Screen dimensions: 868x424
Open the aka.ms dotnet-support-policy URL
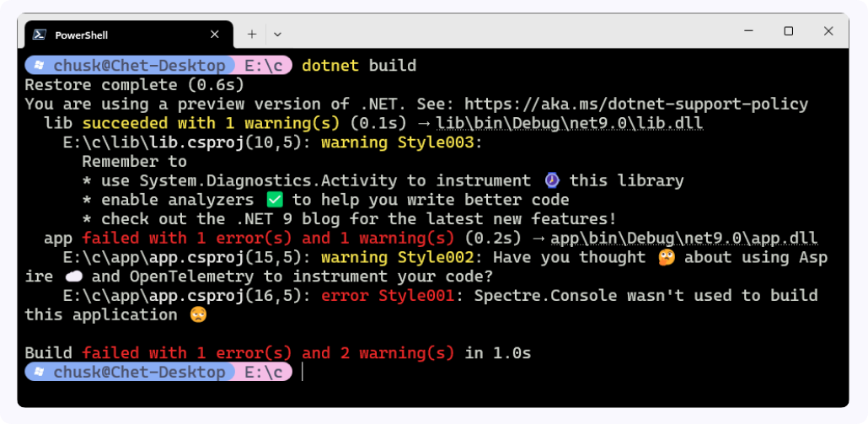click(x=636, y=105)
